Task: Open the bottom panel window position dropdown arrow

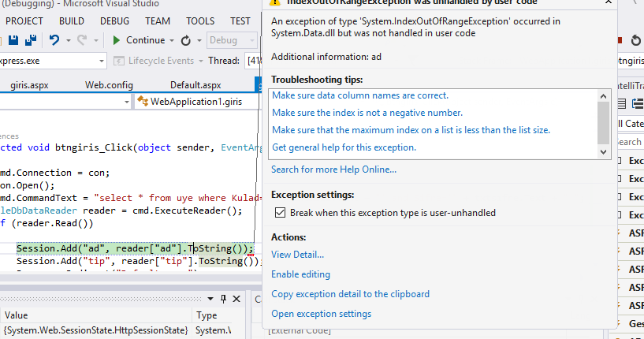Action: point(210,299)
